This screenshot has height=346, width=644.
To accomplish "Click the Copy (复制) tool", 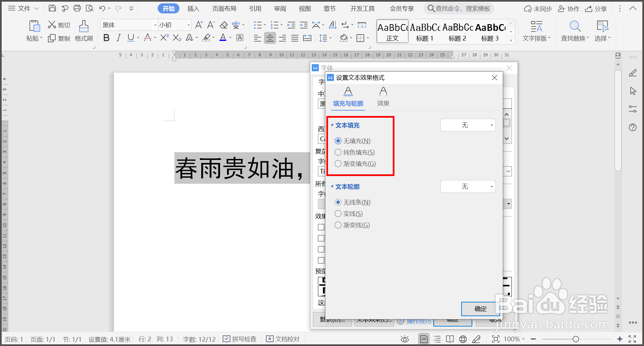I will (x=59, y=38).
